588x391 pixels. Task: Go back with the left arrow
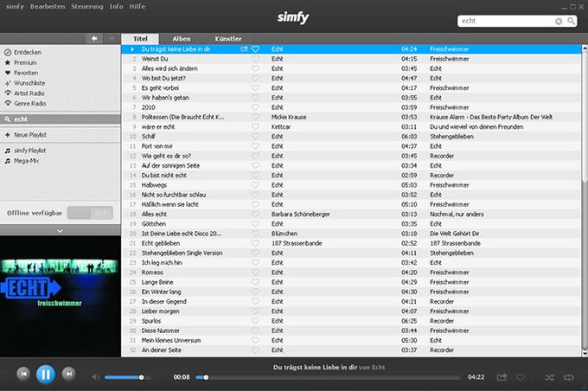coord(94,38)
